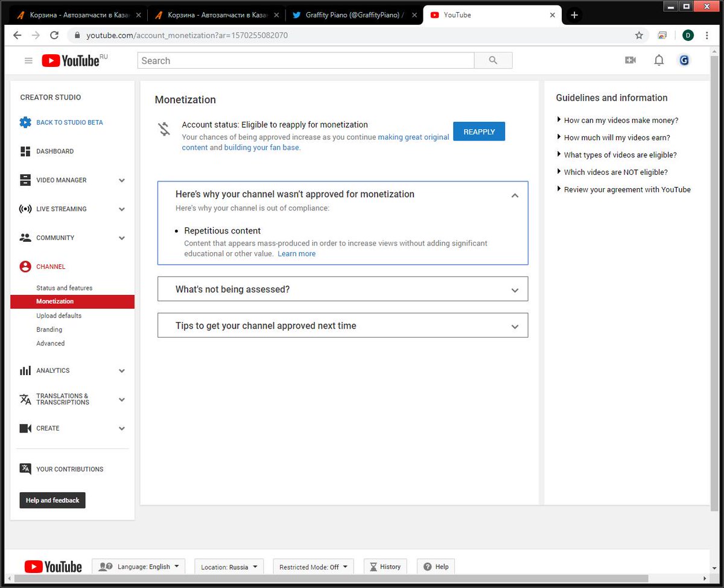Click the browser back arrow
The image size is (724, 588).
coord(17,36)
